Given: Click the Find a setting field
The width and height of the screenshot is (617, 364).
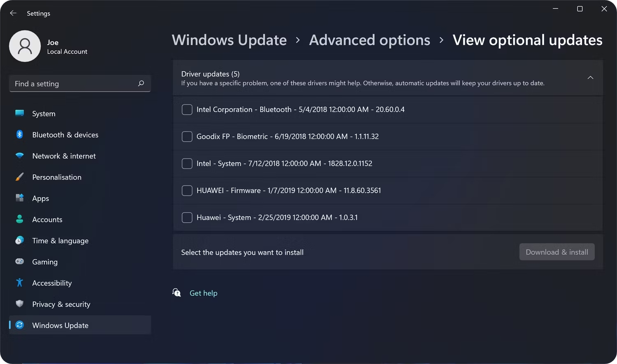Looking at the screenshot, I should 74,84.
